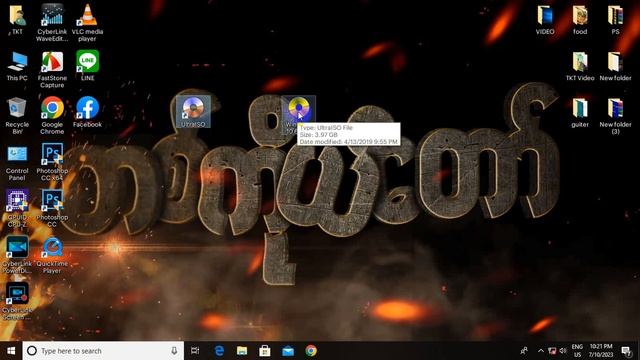Open FastStone Capture shortcut
Image resolution: width=640 pixels, height=360 pixels.
52,69
